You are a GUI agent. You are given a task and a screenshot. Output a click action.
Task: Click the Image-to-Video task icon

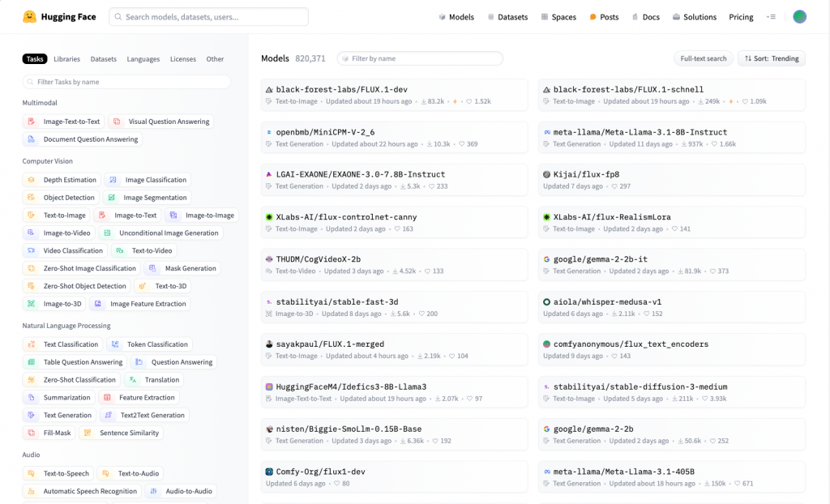point(32,233)
